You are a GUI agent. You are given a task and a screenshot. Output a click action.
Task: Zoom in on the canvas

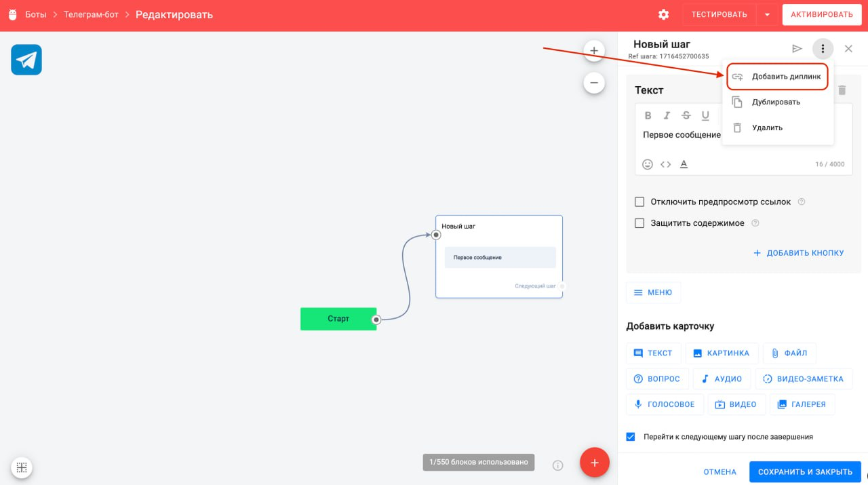tap(593, 50)
